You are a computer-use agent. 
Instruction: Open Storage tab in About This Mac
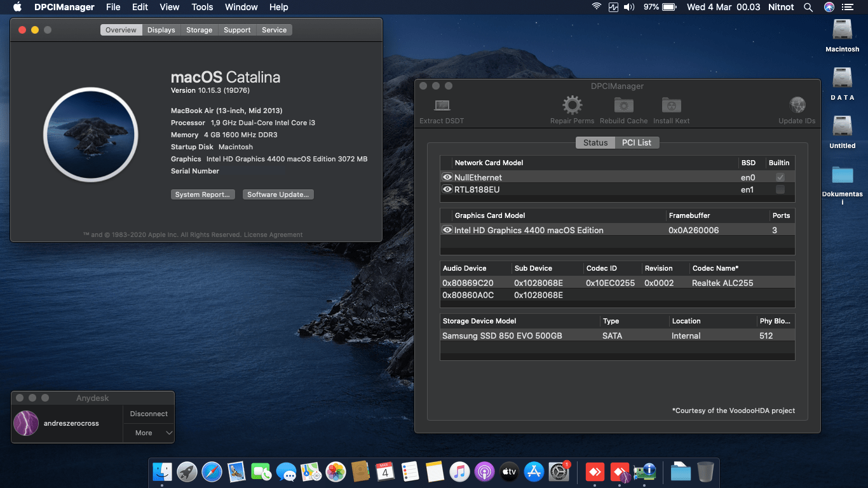point(200,30)
